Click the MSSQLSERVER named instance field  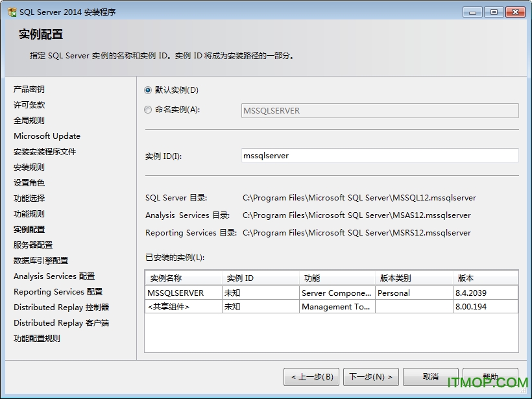[x=380, y=110]
